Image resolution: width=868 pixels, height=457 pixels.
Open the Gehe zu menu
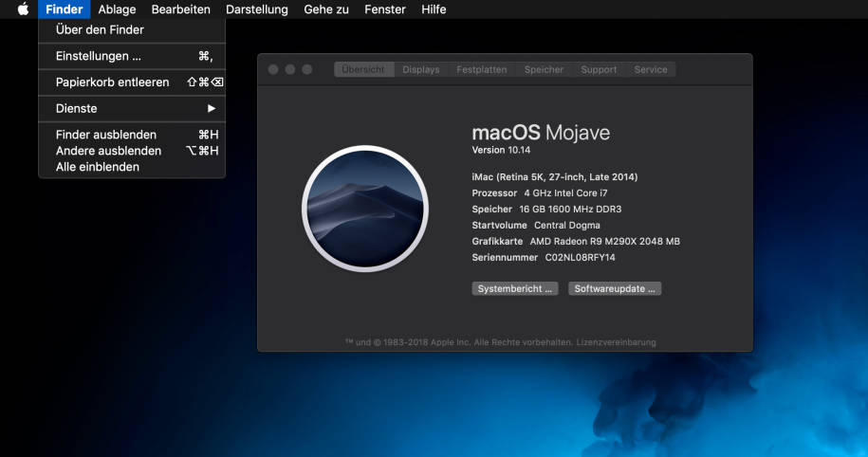326,9
